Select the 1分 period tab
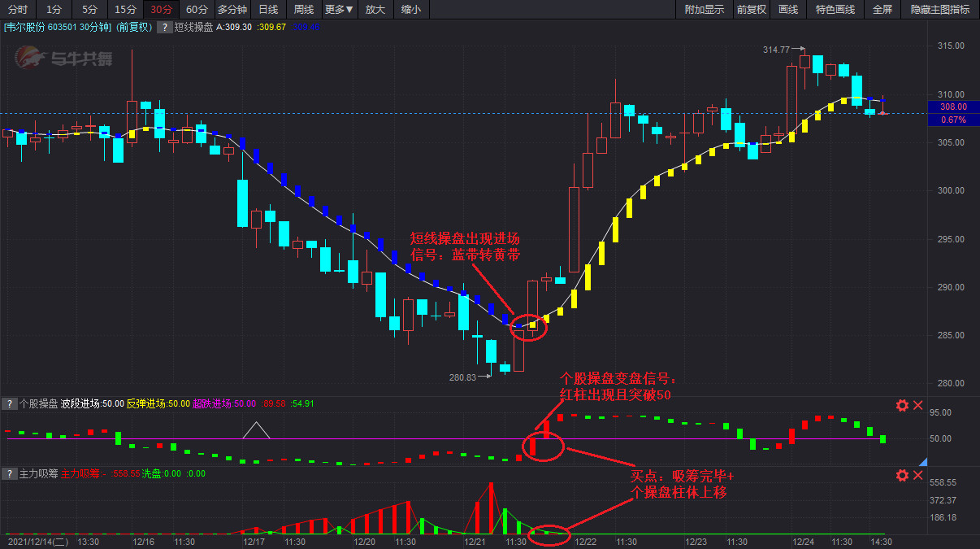This screenshot has width=980, height=549. tap(54, 10)
